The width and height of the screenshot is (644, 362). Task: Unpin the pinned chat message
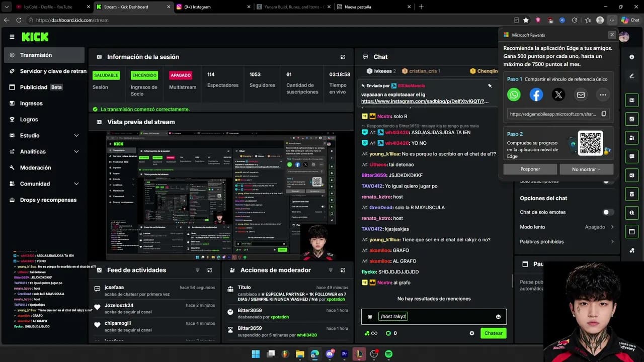(490, 86)
